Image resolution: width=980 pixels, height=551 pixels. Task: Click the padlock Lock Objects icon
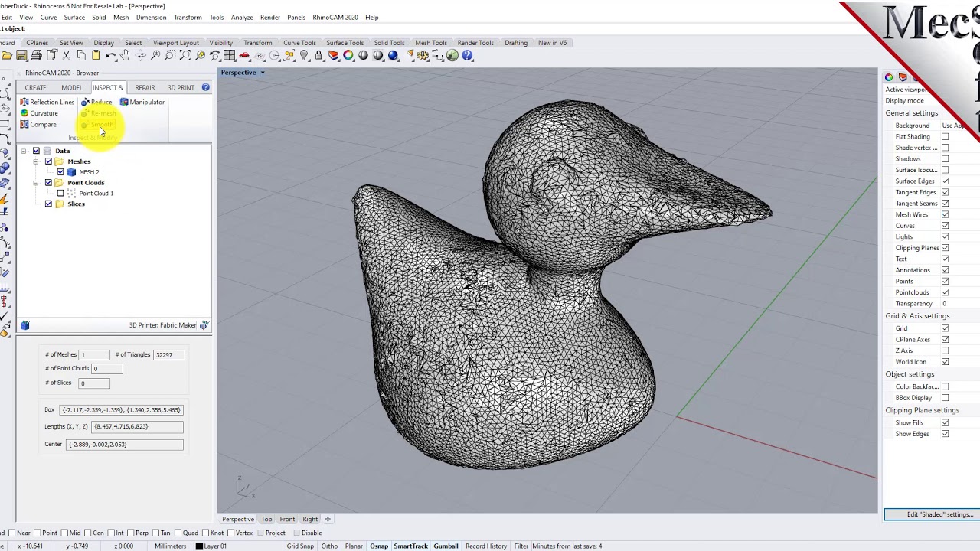(x=318, y=55)
